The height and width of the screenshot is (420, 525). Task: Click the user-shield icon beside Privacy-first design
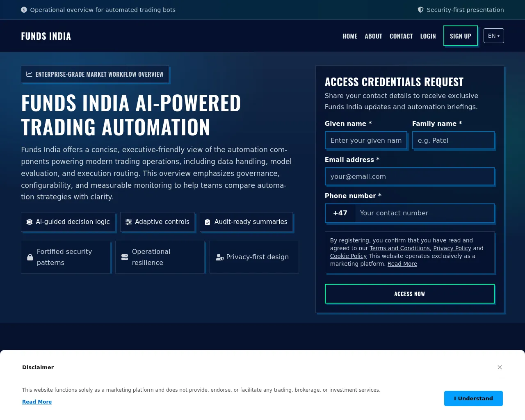tap(220, 257)
